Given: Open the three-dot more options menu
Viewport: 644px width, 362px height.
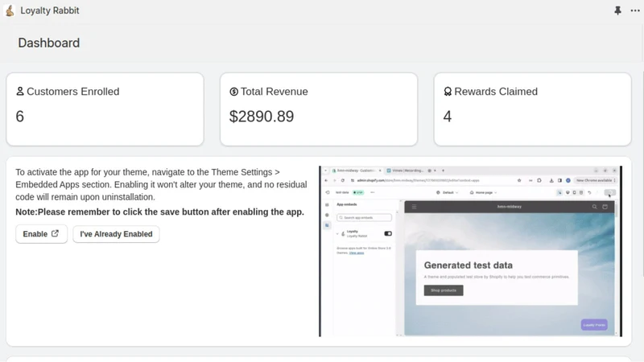Looking at the screenshot, I should point(635,10).
